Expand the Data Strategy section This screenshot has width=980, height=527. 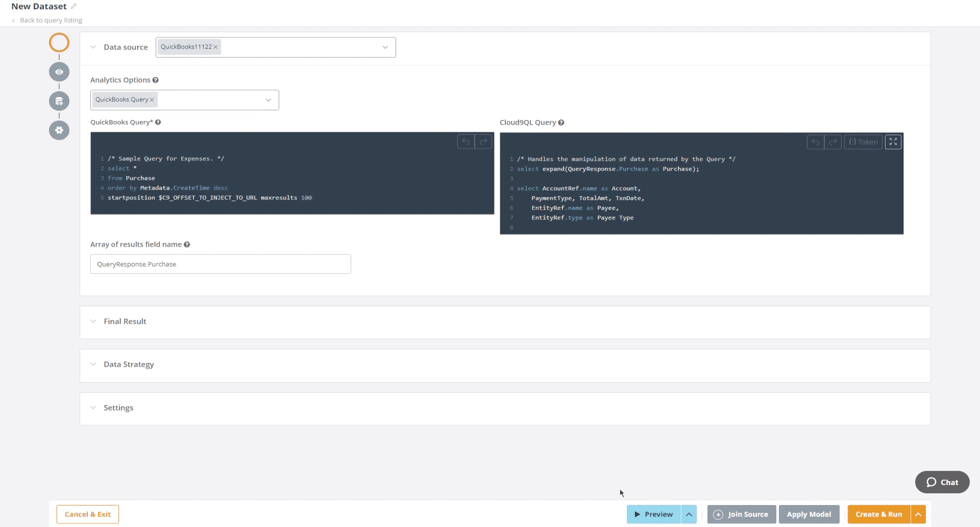point(93,364)
